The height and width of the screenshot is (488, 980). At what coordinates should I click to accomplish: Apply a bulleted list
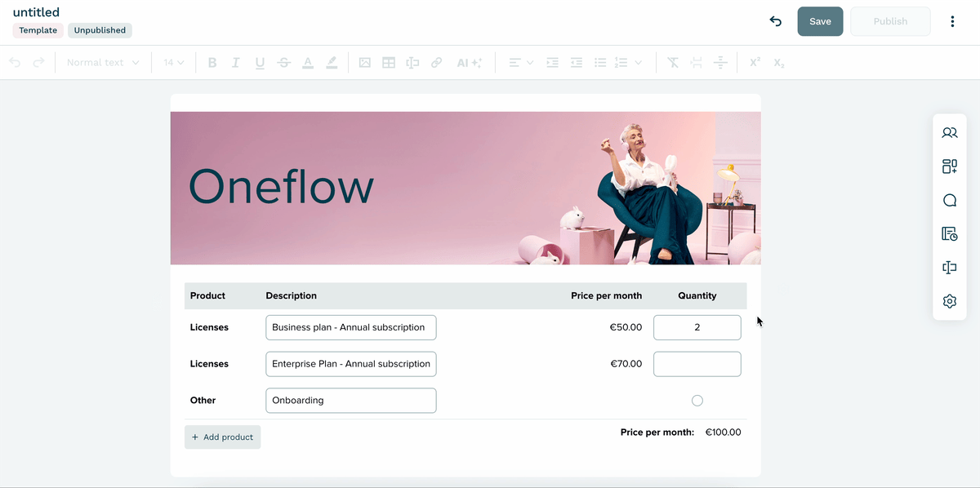coord(600,63)
